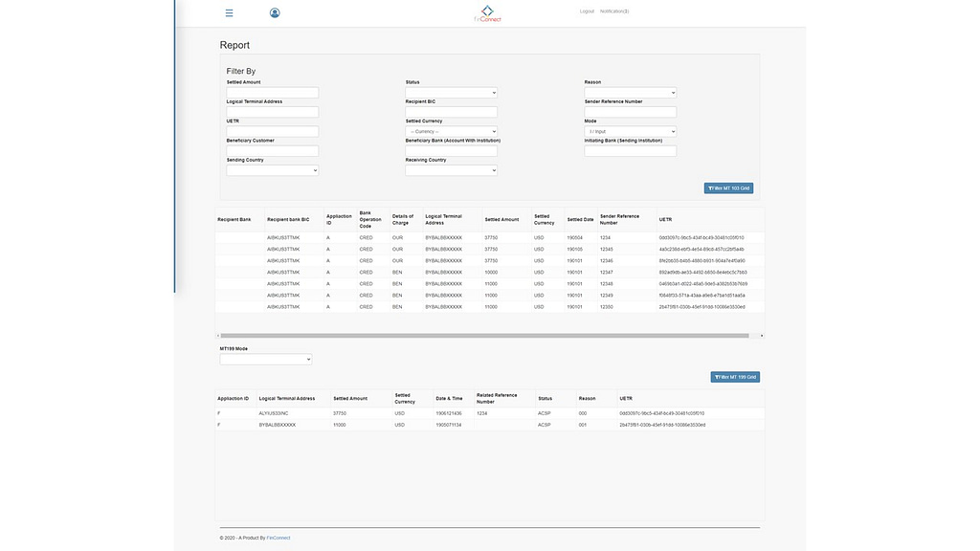The width and height of the screenshot is (980, 551).
Task: Click the Filter MT 199 Grid button
Action: pos(735,377)
